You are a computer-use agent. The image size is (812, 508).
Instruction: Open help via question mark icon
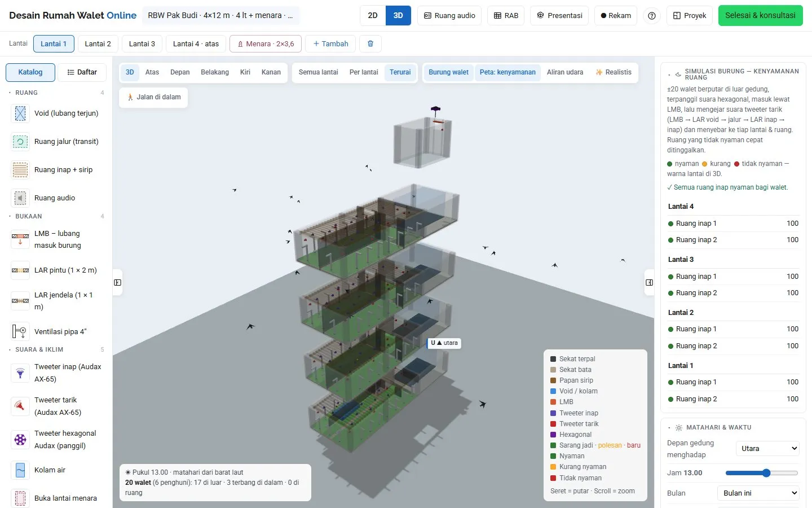coord(652,16)
